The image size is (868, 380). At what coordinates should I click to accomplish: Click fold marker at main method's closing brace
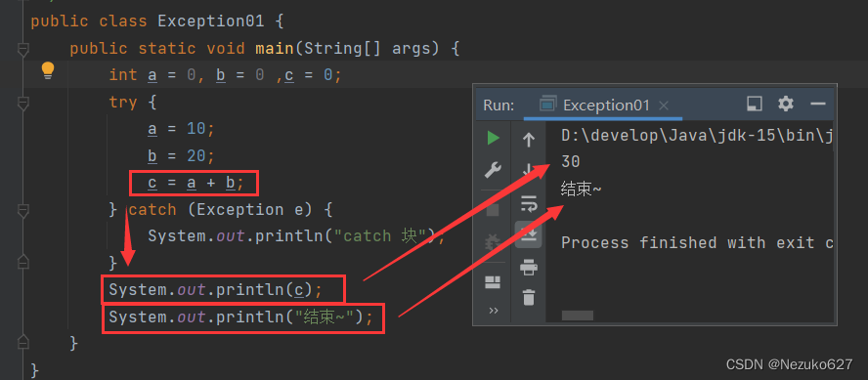[x=23, y=341]
